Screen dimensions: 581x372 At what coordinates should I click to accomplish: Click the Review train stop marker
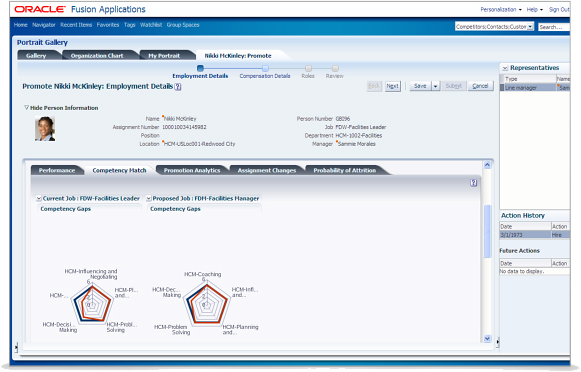[335, 68]
